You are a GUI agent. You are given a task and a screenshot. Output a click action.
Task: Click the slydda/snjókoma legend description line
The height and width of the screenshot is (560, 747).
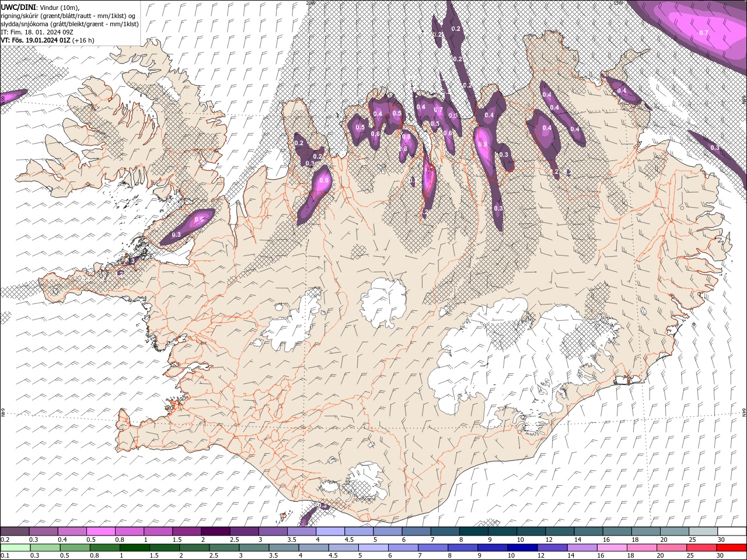69,23
